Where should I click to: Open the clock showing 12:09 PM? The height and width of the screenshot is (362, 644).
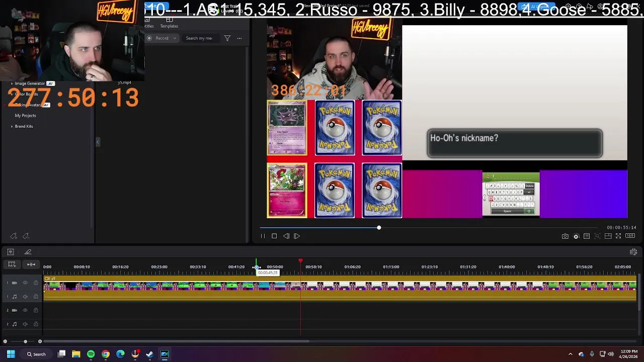(629, 354)
